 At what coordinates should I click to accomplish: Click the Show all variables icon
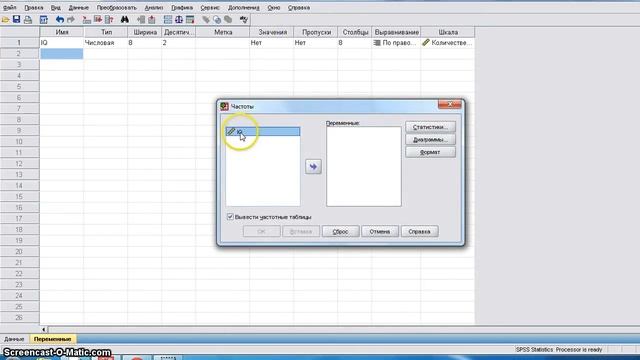click(x=228, y=20)
